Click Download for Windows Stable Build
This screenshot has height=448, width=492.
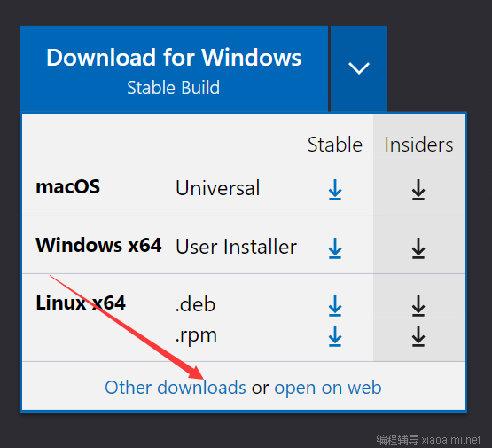pyautogui.click(x=174, y=68)
